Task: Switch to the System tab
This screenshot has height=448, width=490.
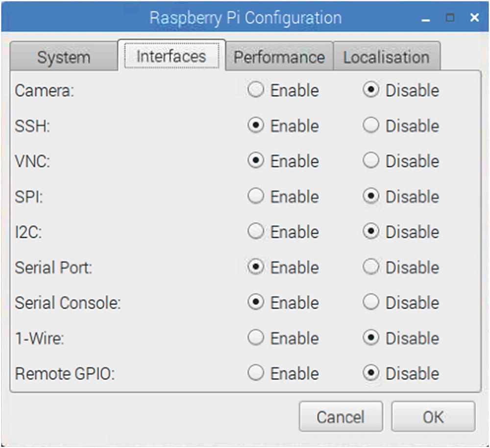Action: 63,57
